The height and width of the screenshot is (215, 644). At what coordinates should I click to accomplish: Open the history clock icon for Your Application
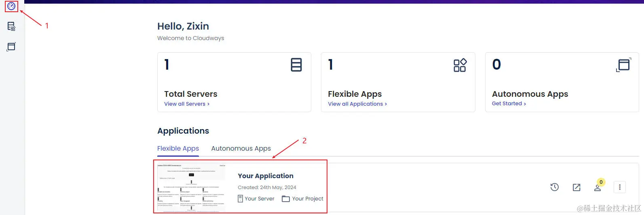(x=555, y=187)
